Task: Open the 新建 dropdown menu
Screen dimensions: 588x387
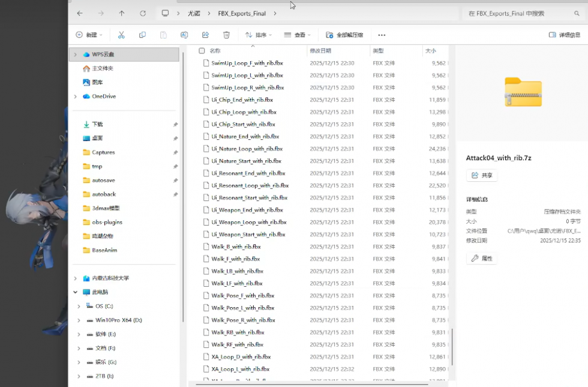Action: click(x=89, y=35)
